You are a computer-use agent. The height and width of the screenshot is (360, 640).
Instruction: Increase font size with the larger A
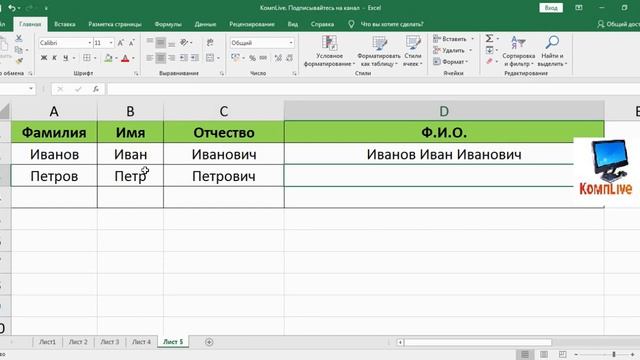tap(121, 43)
